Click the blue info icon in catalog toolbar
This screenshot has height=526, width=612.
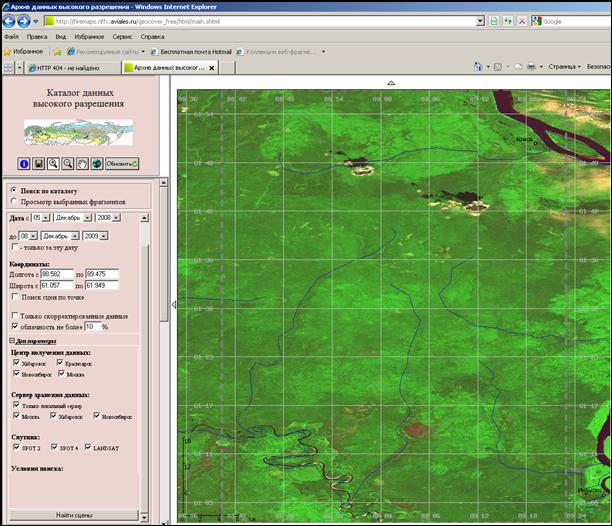(24, 163)
